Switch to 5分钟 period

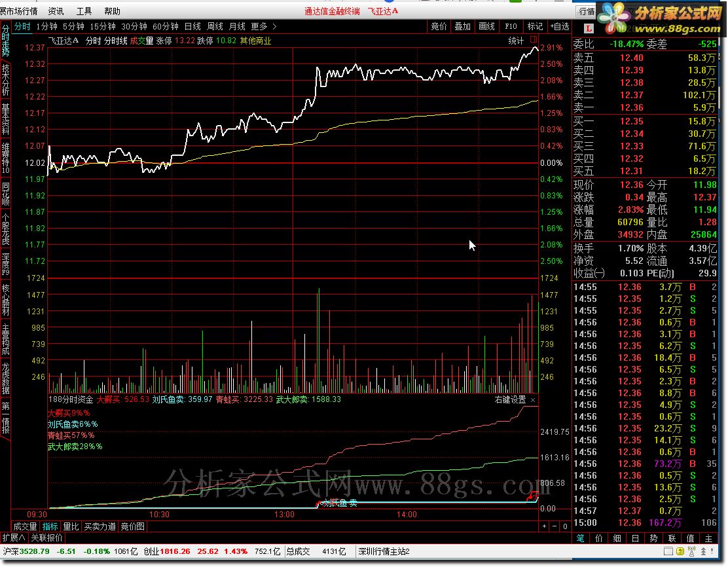tap(73, 26)
